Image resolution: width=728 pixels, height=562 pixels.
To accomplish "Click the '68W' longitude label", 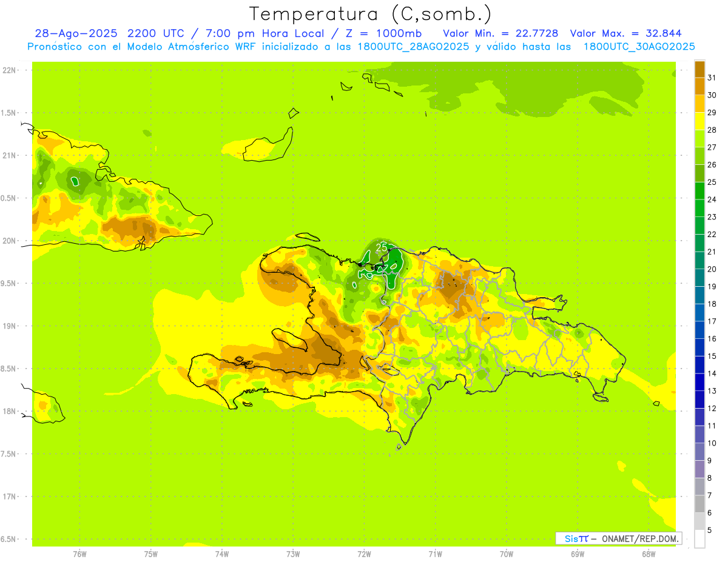I will (649, 554).
